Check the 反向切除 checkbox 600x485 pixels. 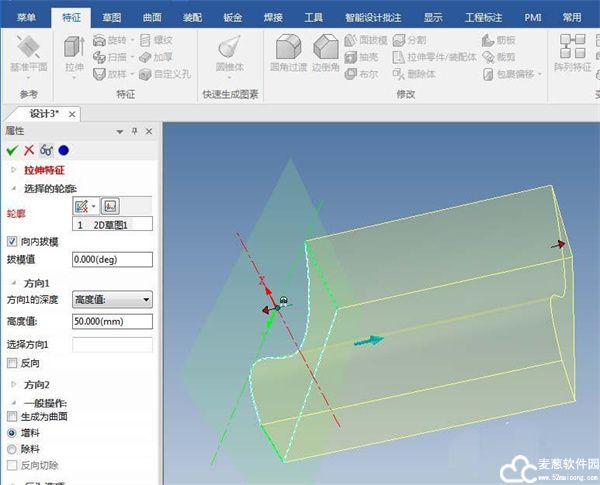coord(12,465)
